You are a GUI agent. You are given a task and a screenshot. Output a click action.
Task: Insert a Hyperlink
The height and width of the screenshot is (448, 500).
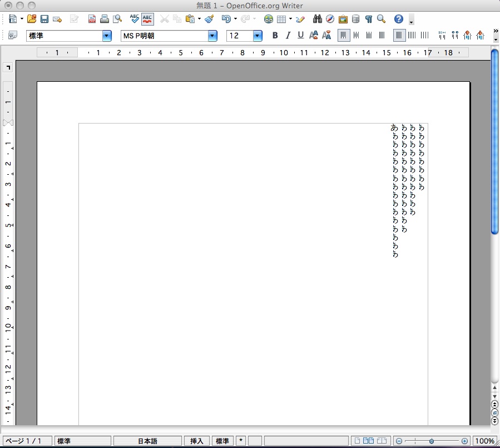[269, 19]
